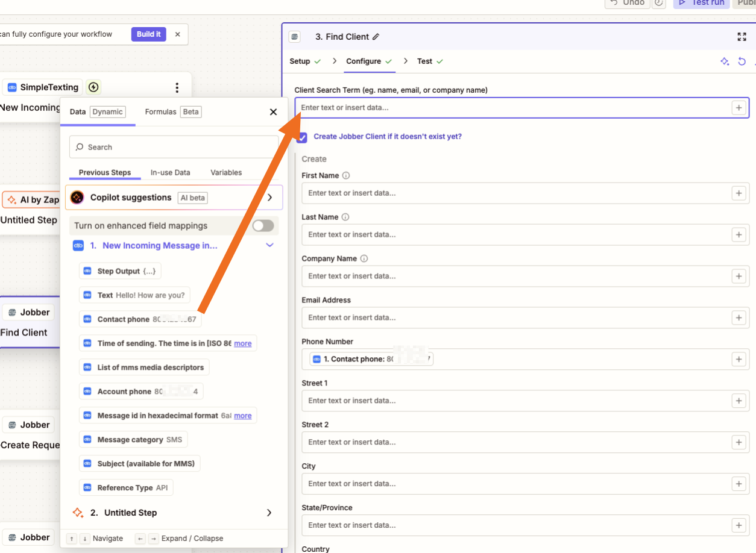Click the plus button in the Phone Number field
This screenshot has width=756, height=553.
pyautogui.click(x=739, y=360)
